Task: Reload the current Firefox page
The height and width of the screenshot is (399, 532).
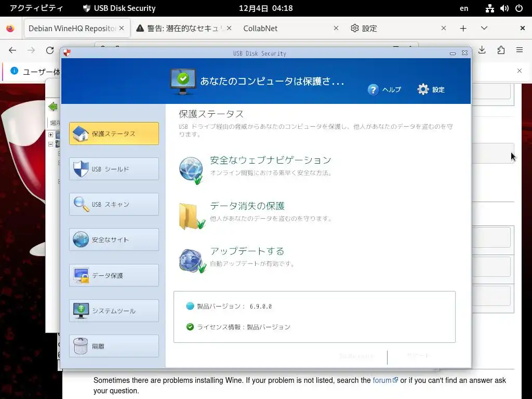Action: pyautogui.click(x=50, y=50)
